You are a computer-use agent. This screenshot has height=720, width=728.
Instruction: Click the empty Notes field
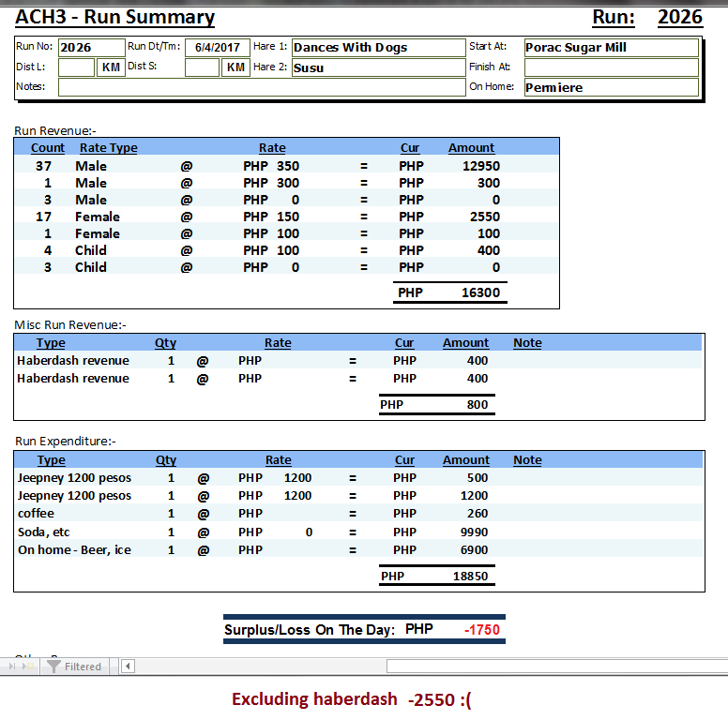tap(262, 87)
